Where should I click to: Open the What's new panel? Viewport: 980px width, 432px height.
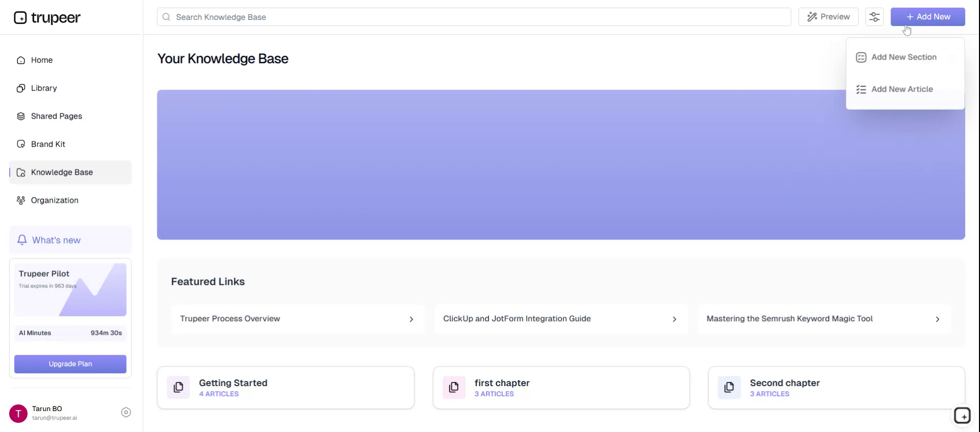point(70,240)
